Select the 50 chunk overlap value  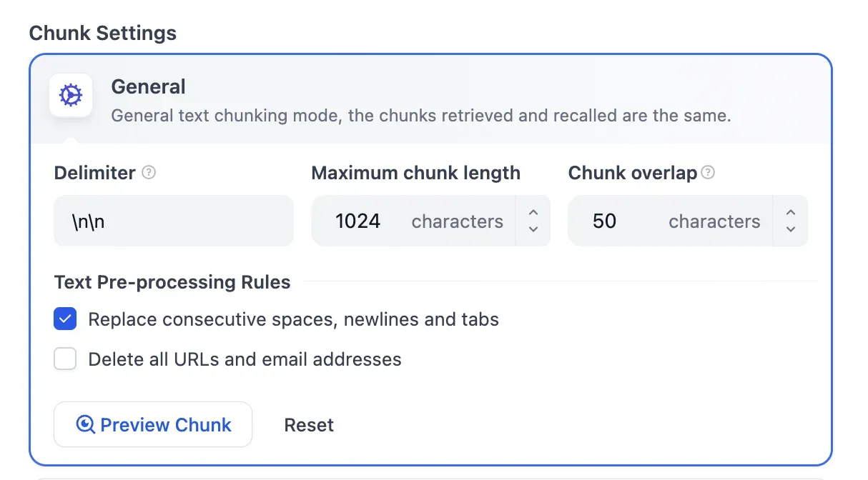click(605, 221)
